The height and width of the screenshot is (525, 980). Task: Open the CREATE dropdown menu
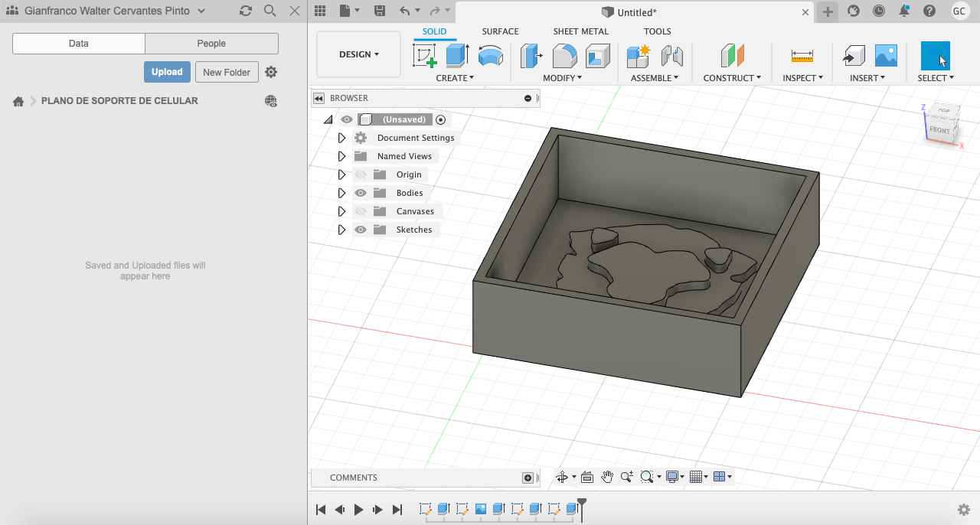coord(455,78)
